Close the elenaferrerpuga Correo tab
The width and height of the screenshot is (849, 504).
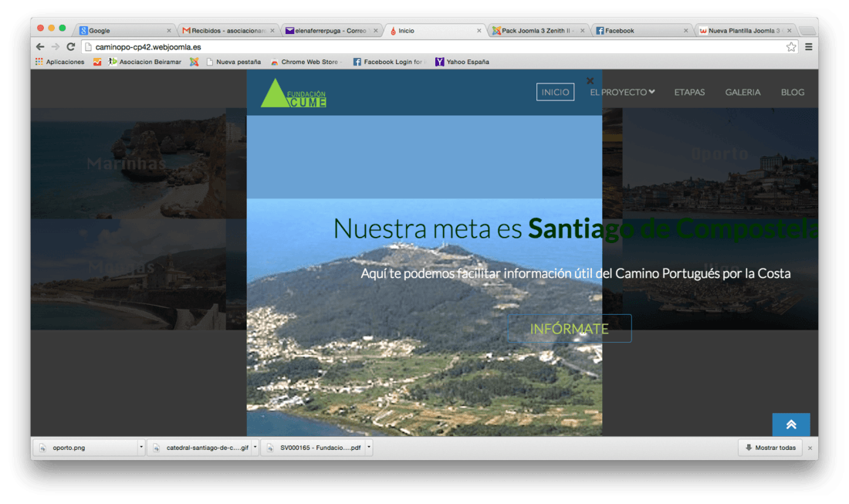coord(376,31)
